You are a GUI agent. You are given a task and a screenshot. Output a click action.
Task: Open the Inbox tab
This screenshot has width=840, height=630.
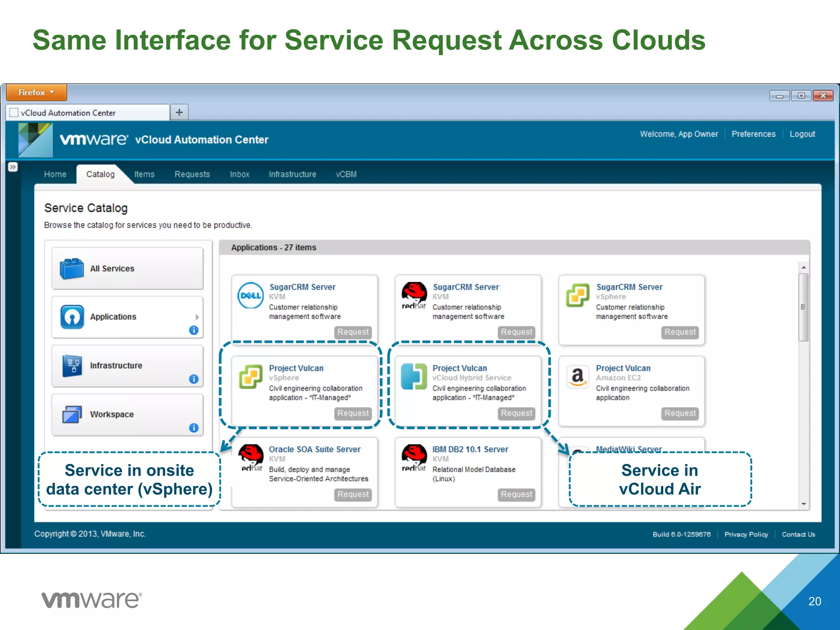[x=240, y=174]
